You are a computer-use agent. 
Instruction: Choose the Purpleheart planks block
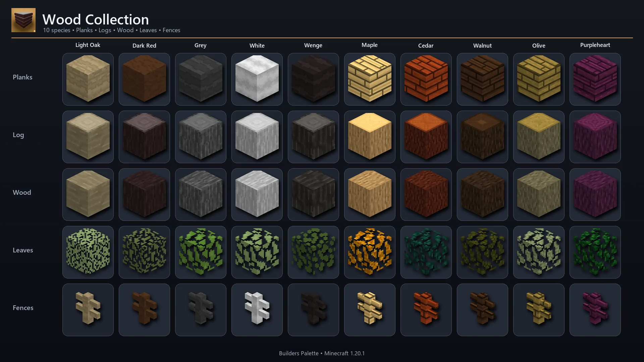(x=595, y=79)
